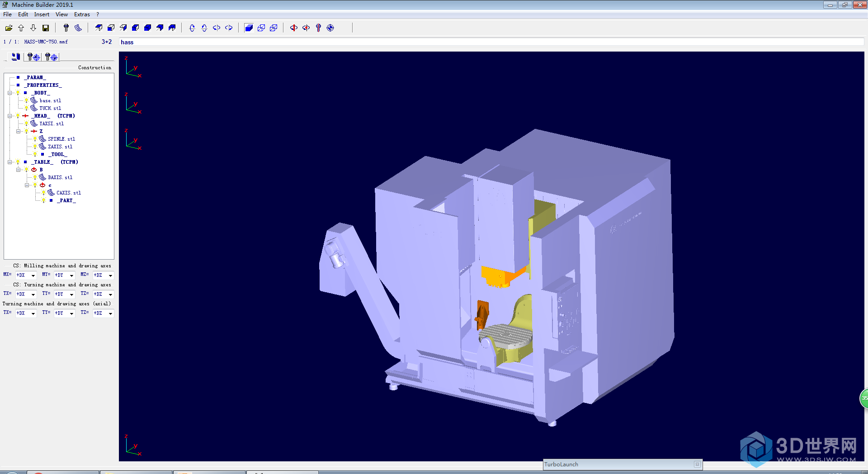Viewport: 868px width, 474px height.
Task: Open the File menu
Action: [x=7, y=14]
